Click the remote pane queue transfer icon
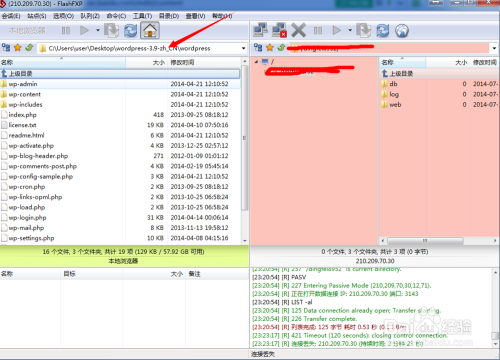 click(x=364, y=31)
